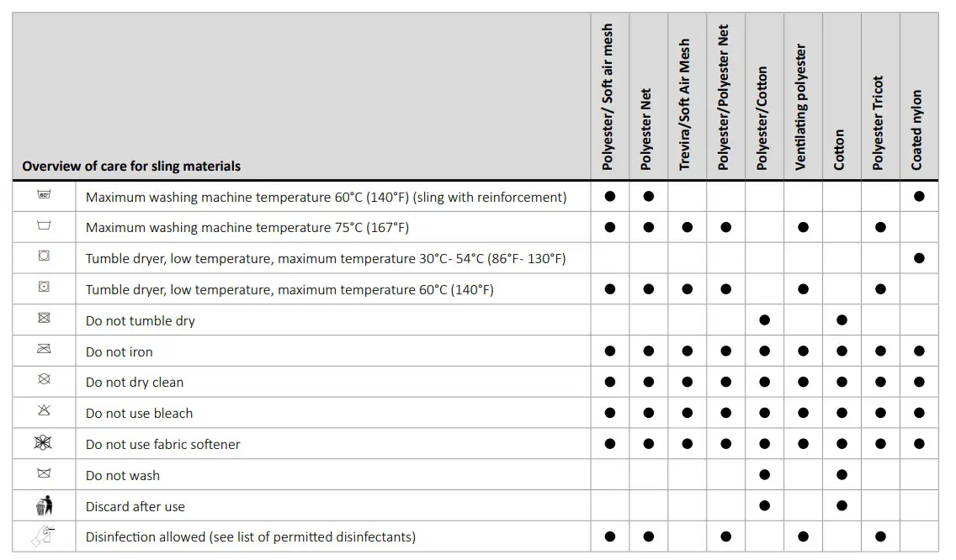Click the "Do not use fabric softener" row label
Screen dimensions: 956x560
163,444
